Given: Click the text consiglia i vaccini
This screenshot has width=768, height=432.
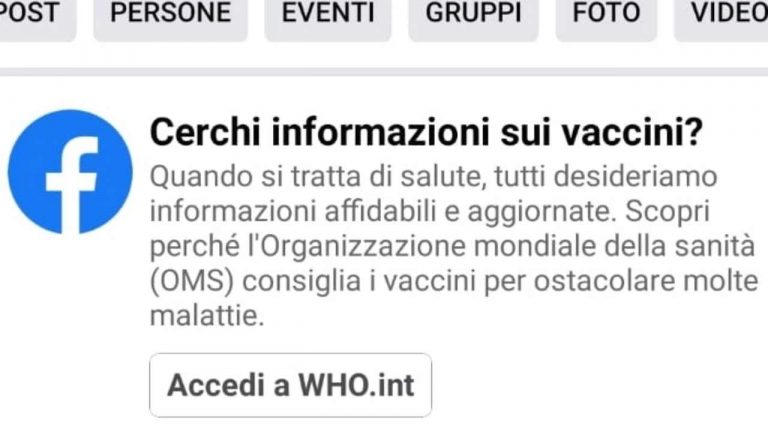Looking at the screenshot, I should pyautogui.click(x=359, y=282).
